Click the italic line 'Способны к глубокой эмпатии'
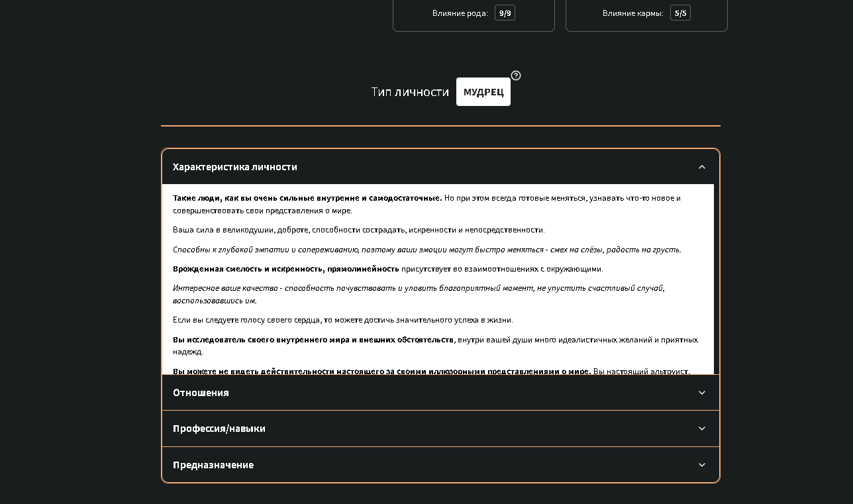Viewport: 853px width, 504px height. coord(427,250)
